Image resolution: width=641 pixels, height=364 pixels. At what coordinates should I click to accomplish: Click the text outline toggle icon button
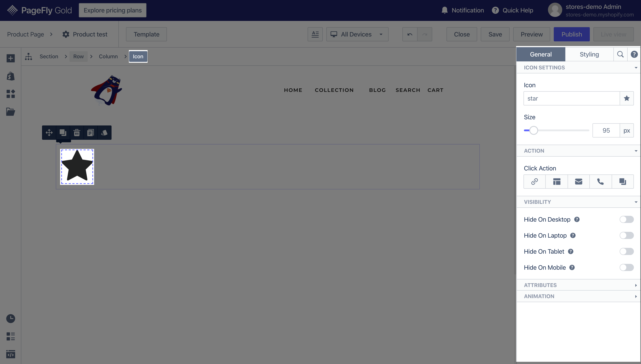315,34
